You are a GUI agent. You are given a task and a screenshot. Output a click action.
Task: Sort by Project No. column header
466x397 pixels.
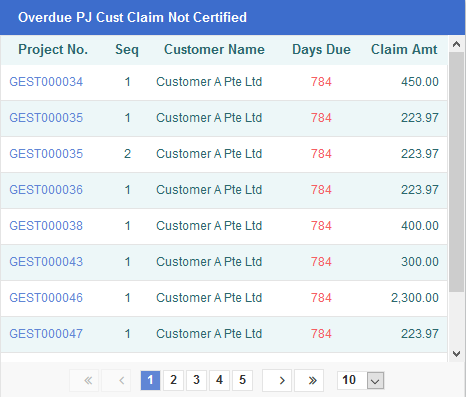53,50
